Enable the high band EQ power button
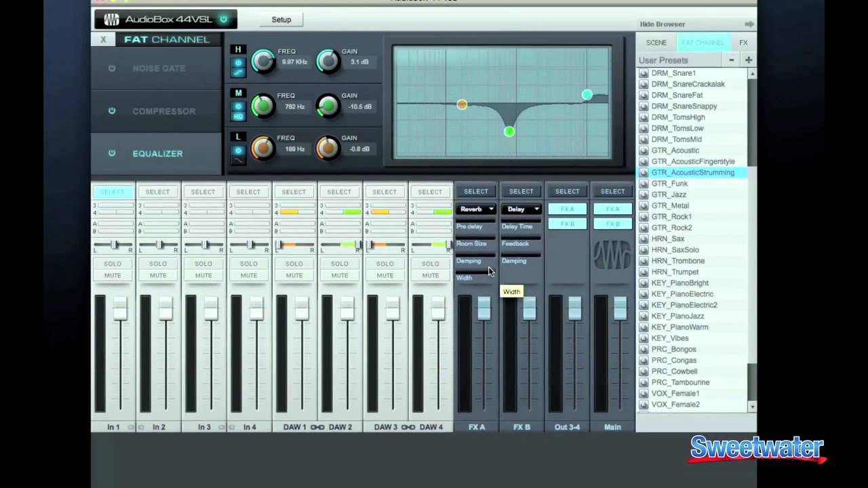Viewport: 868px width, 488px height. 238,62
